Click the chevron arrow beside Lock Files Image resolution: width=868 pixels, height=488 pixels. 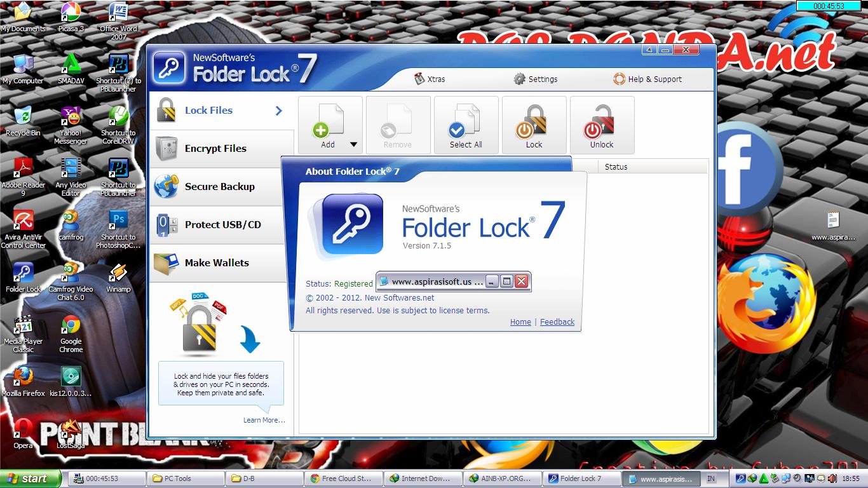(278, 111)
